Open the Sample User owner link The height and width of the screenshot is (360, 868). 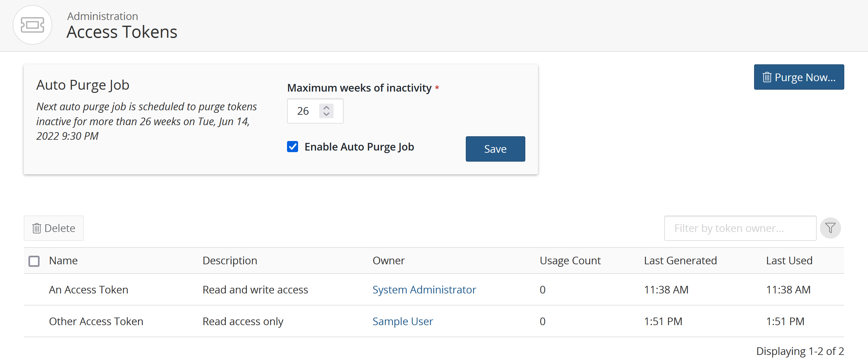(x=402, y=321)
